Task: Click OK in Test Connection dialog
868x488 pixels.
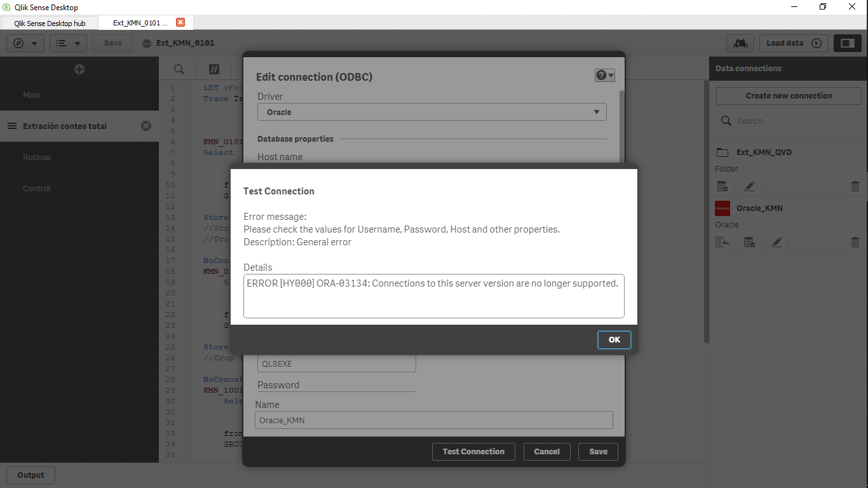Action: click(x=614, y=339)
